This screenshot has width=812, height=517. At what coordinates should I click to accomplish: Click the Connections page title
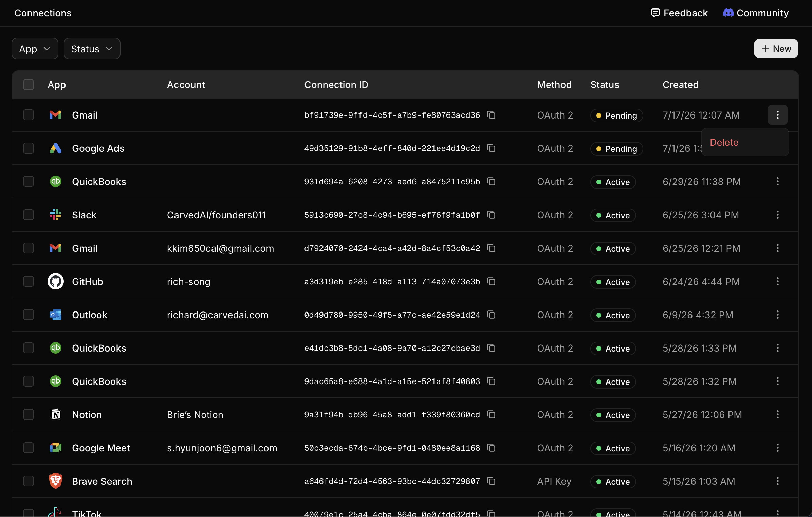[43, 13]
